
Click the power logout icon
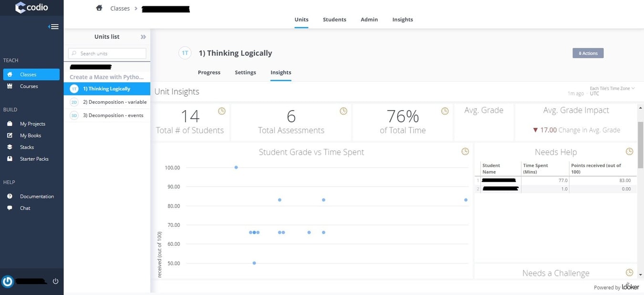coord(55,281)
